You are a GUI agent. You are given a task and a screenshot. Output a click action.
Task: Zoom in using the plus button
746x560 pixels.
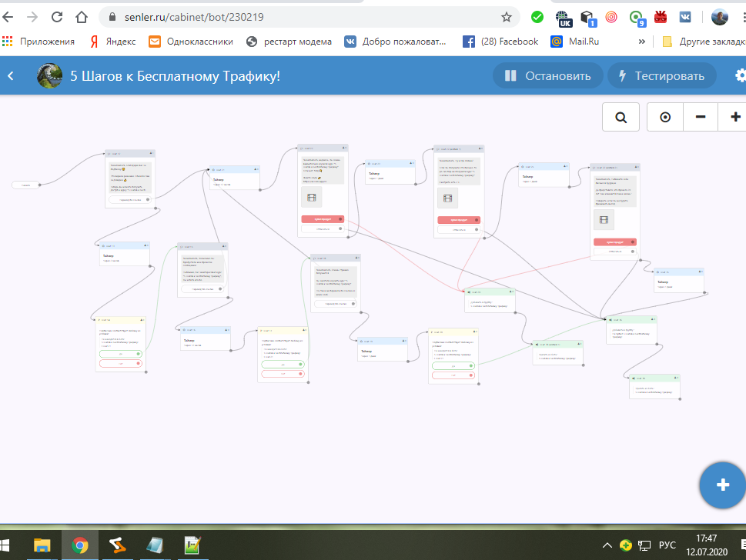[x=734, y=118]
